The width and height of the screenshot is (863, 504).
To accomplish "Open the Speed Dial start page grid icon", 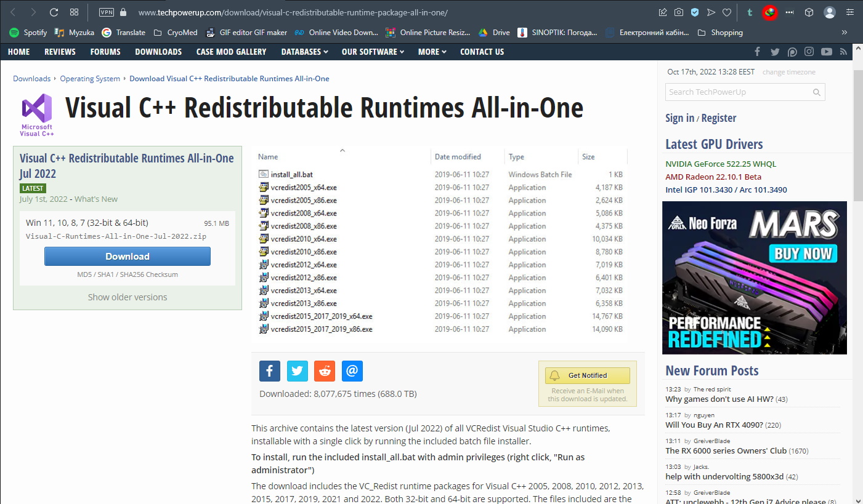I will tap(74, 12).
